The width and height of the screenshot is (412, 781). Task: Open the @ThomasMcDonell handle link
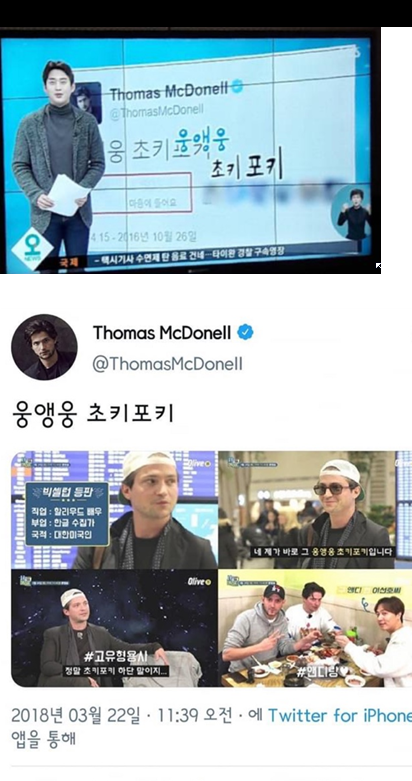point(167,364)
